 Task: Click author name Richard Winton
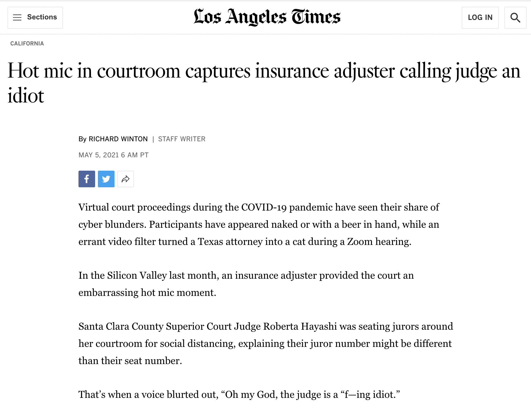click(118, 139)
